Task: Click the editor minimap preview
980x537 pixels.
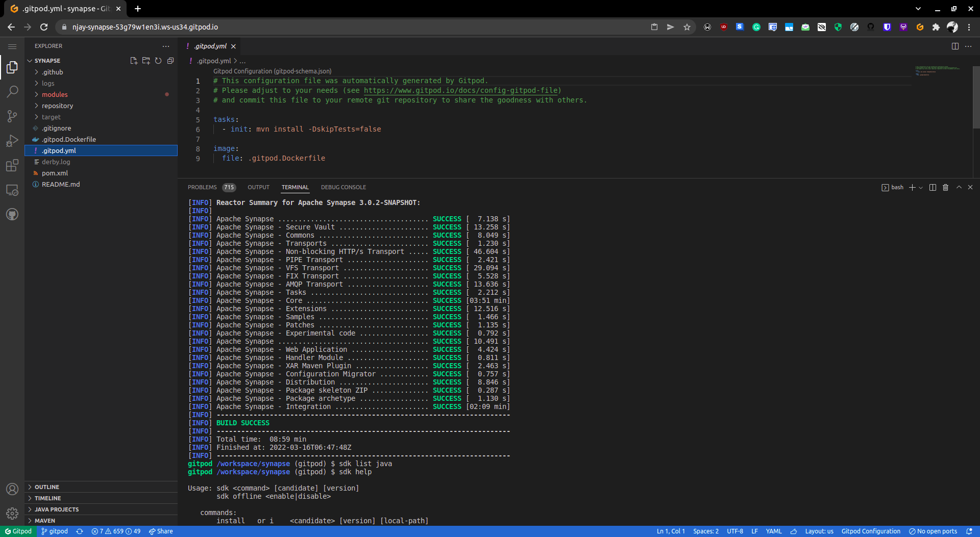Action: pos(938,70)
